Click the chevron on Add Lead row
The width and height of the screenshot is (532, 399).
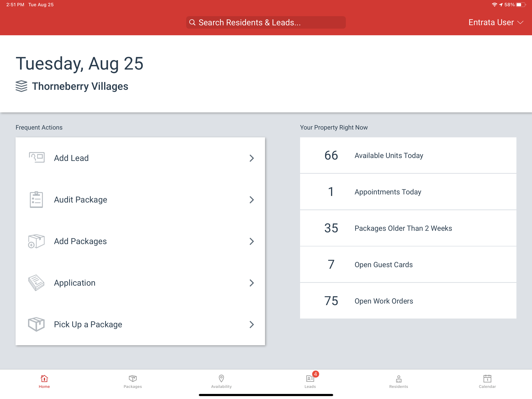click(x=252, y=158)
